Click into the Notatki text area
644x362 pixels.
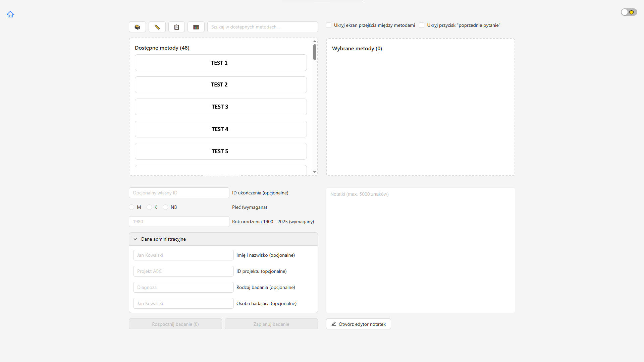[421, 250]
